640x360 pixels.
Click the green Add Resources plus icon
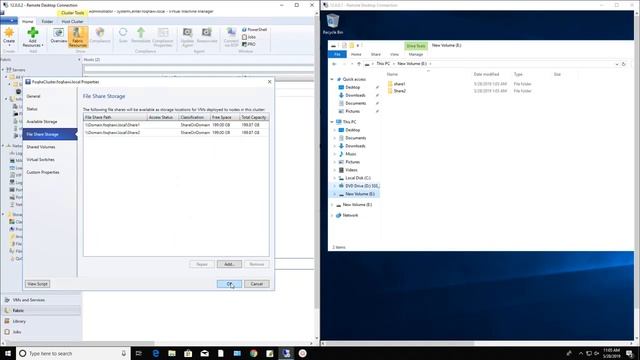(33, 37)
